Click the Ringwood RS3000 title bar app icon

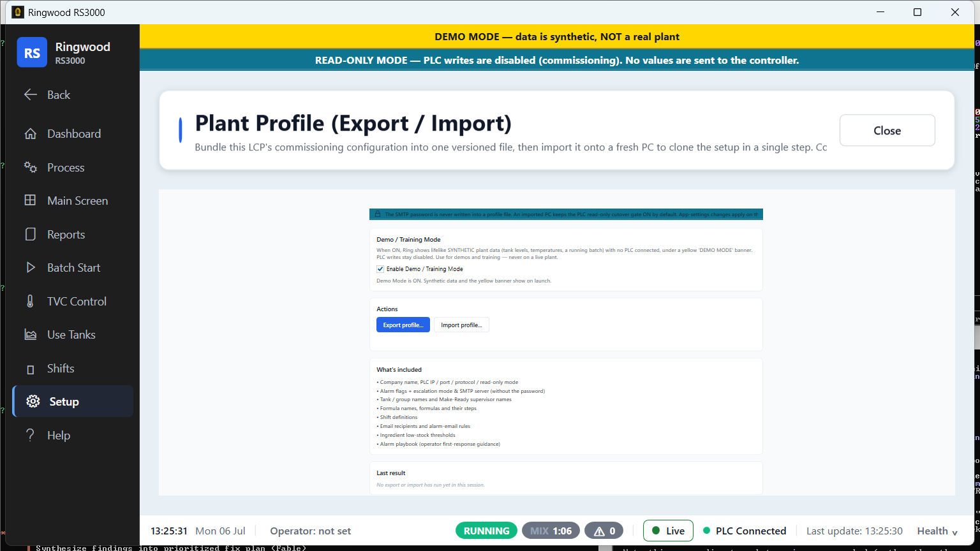[x=18, y=12]
